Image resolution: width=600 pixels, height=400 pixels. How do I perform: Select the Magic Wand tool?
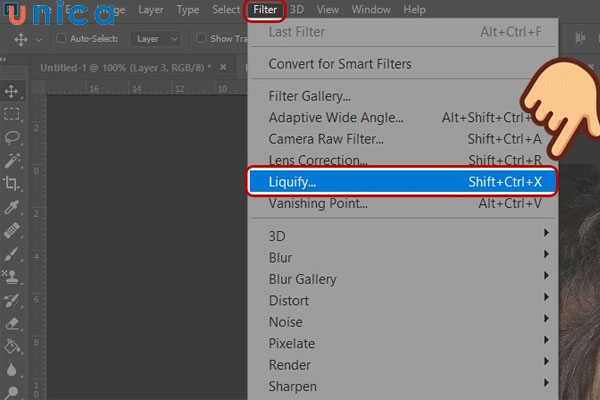point(13,160)
